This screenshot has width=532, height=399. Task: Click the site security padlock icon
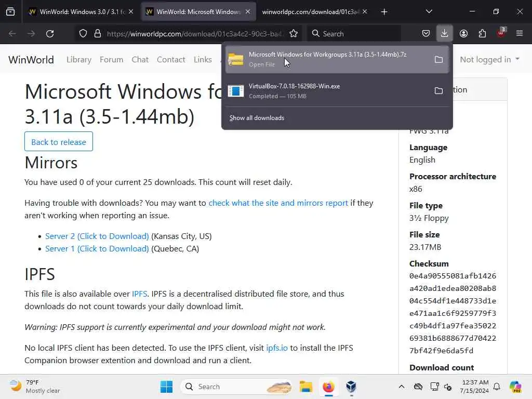pyautogui.click(x=98, y=34)
